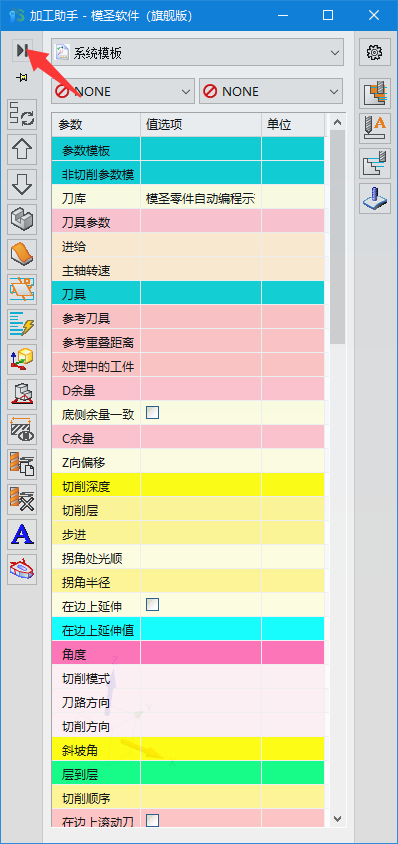Click the vertical scrollbar thumb

tap(338, 237)
